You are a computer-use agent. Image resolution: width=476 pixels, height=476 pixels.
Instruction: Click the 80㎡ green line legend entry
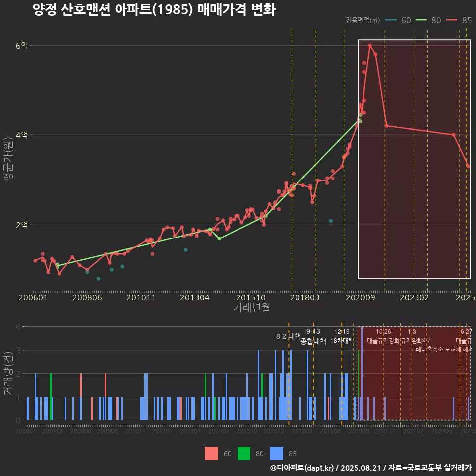[428, 20]
